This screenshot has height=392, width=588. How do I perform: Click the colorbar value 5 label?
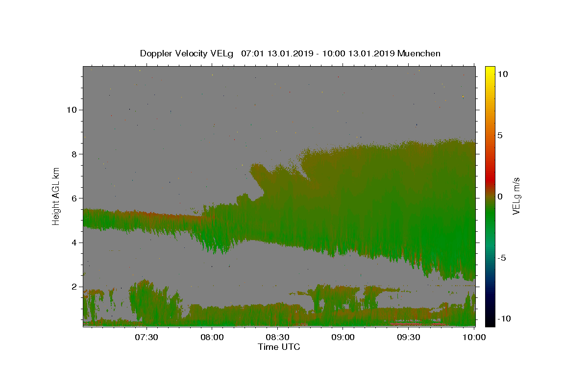[x=500, y=135]
